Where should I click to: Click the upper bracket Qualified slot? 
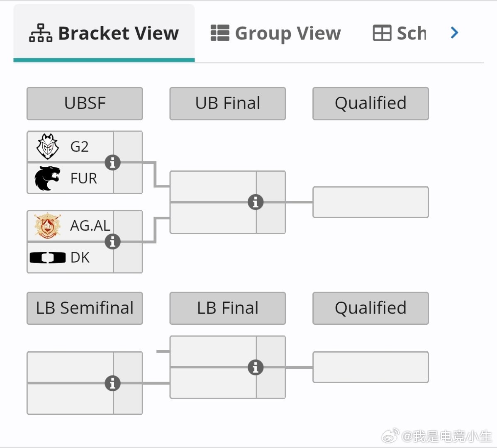coord(370,202)
